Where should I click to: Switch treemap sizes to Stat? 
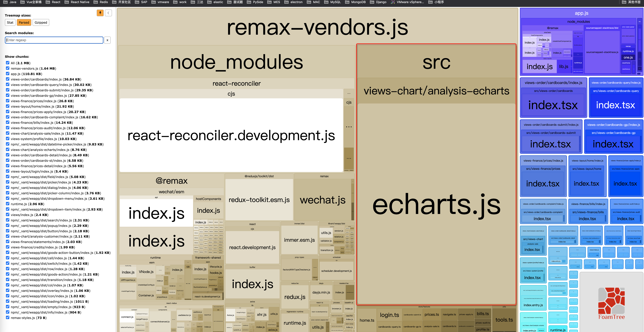click(10, 22)
